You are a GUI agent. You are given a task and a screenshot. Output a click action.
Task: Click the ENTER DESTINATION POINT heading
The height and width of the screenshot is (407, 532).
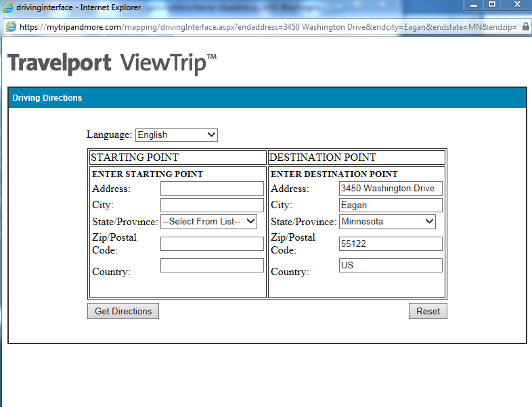pos(334,174)
